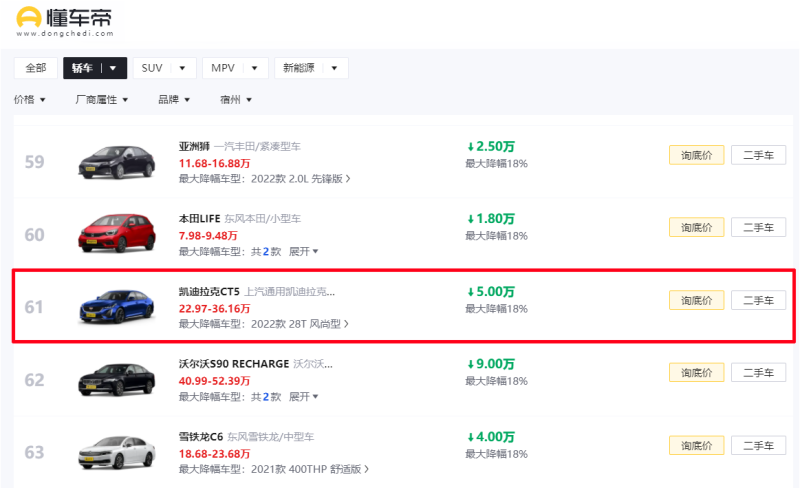The height and width of the screenshot is (488, 800).
Task: Click 二手车 for 亚洲狮
Action: [758, 155]
